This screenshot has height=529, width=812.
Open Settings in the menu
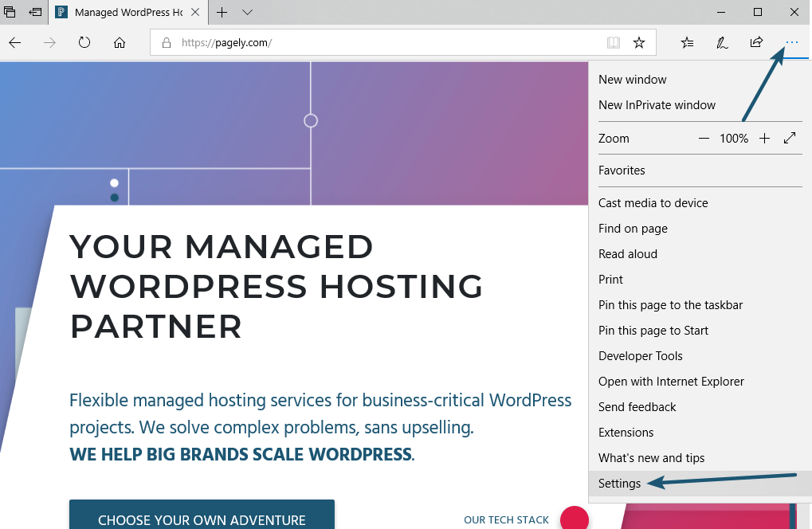[700, 483]
